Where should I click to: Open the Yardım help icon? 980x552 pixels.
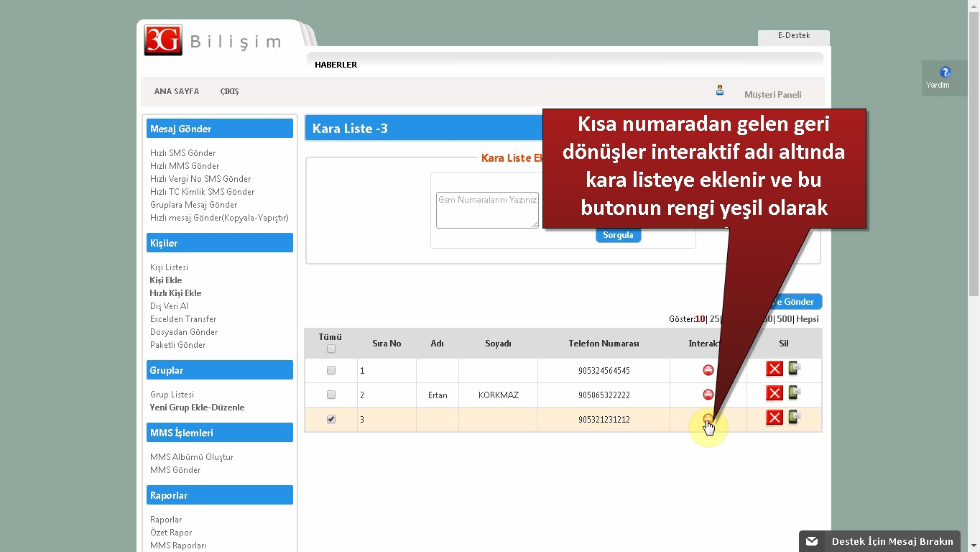point(945,73)
